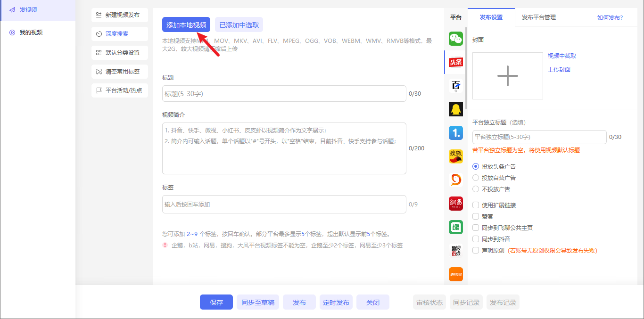Open the 如何发布? help link

tap(610, 18)
